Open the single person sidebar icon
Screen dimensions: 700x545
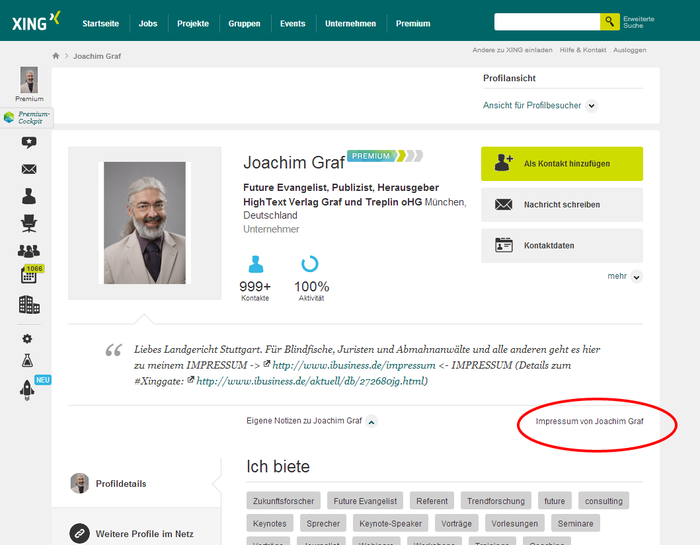coord(29,196)
